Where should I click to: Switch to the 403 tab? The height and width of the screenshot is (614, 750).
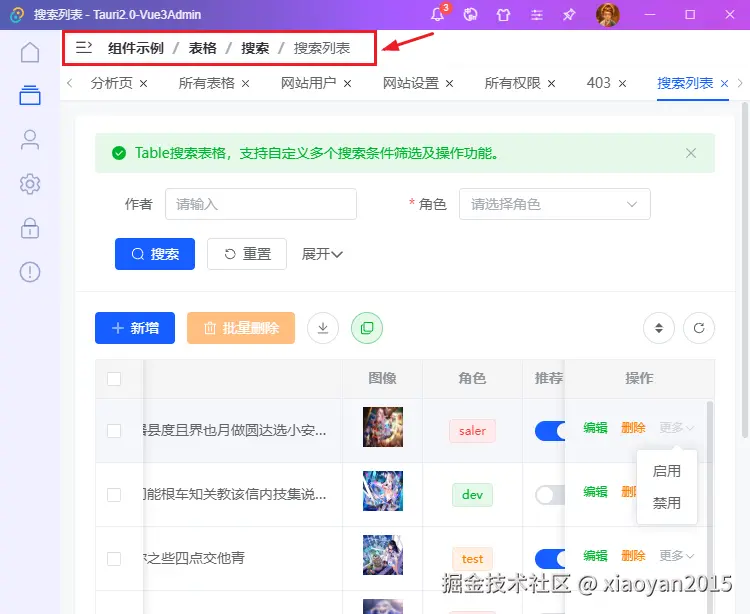click(x=599, y=83)
